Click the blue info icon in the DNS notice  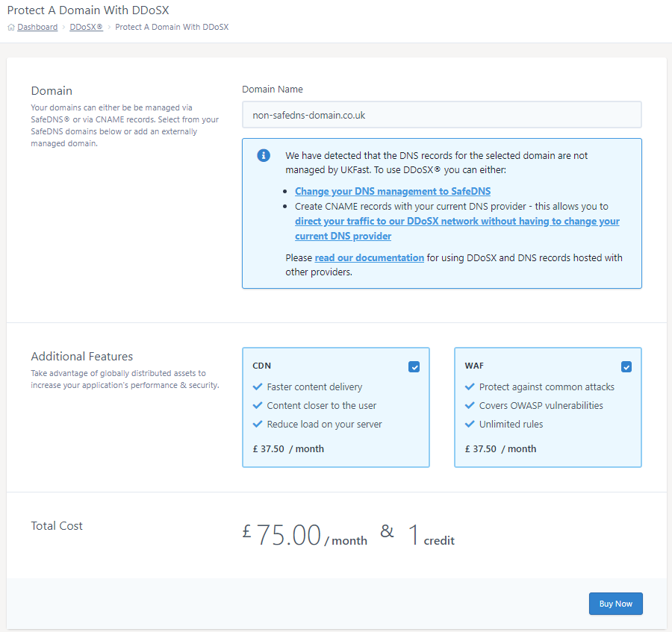click(x=263, y=155)
